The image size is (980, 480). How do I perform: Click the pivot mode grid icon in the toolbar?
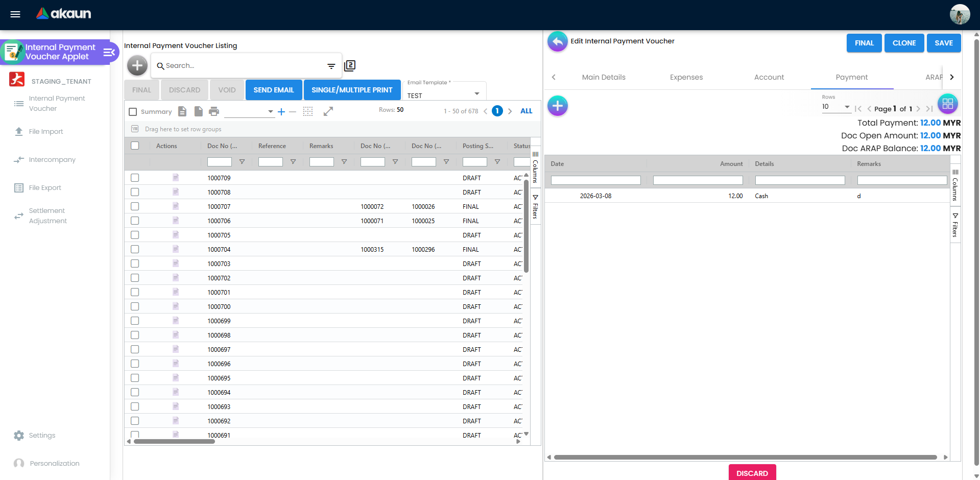click(307, 111)
